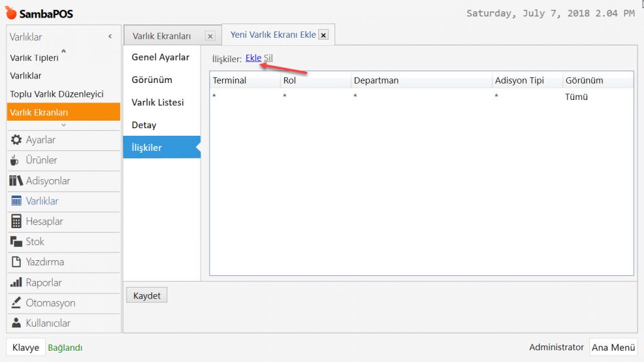The image size is (644, 362).
Task: Open the Görünüm settings section
Action: [x=152, y=80]
